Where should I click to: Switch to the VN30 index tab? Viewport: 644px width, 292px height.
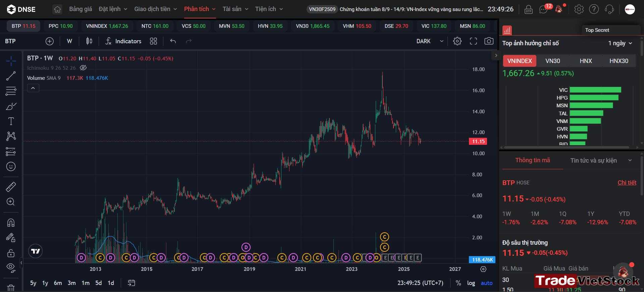click(552, 61)
